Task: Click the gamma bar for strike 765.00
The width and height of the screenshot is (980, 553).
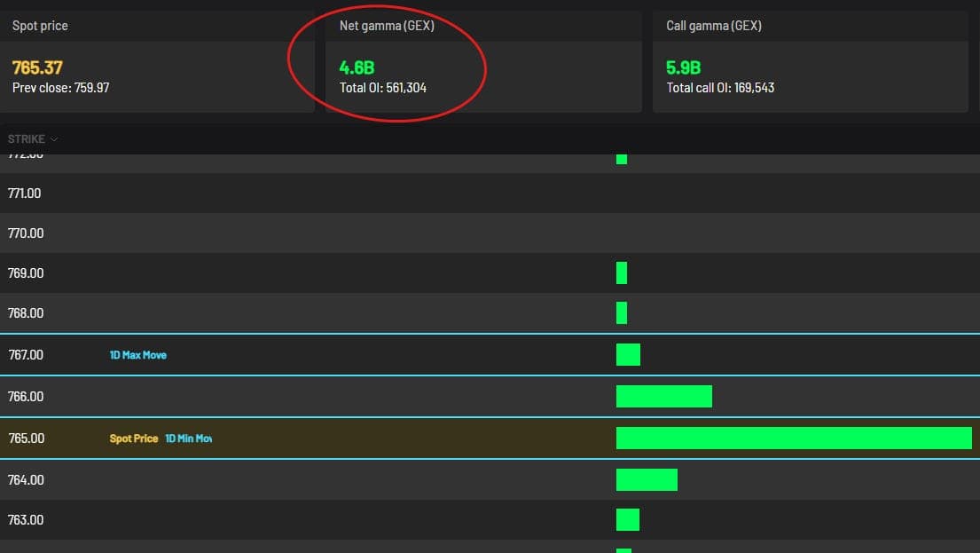Action: point(794,438)
